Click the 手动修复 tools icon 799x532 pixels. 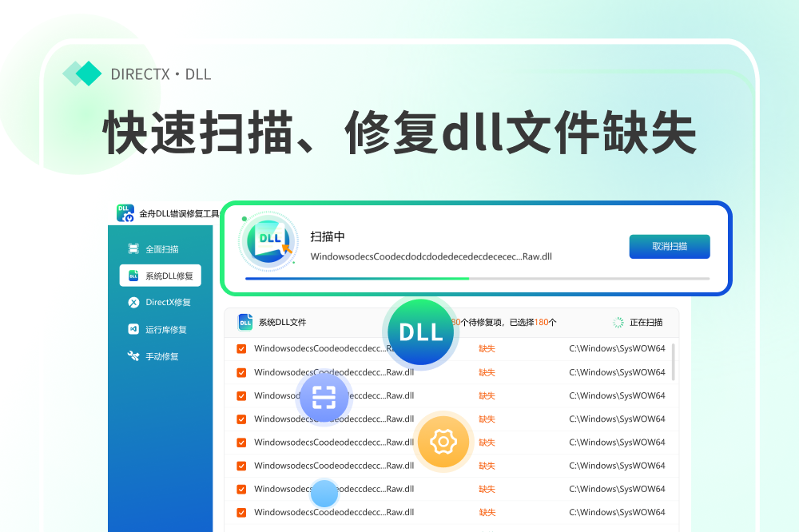(x=133, y=356)
